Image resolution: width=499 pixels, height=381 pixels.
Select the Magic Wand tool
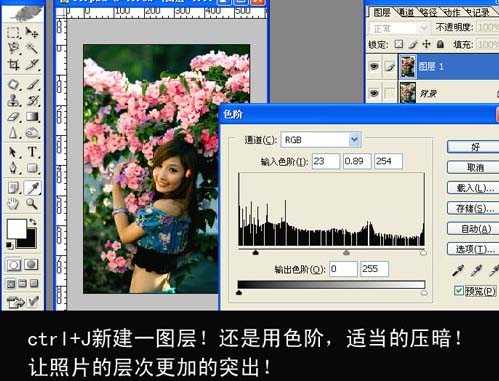(32, 48)
